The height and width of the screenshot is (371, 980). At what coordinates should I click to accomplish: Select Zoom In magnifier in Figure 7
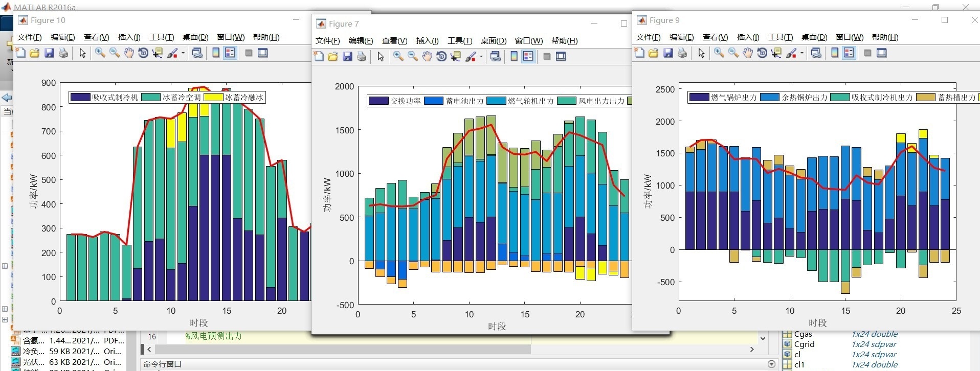coord(398,56)
